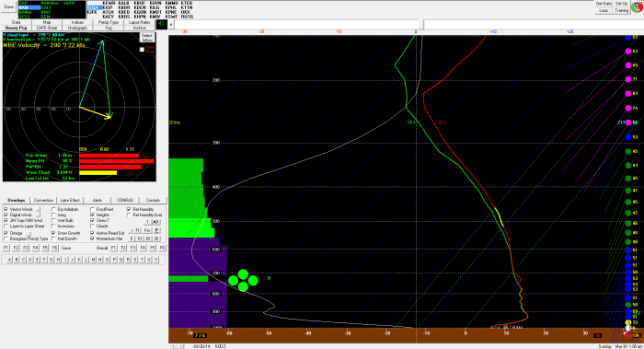Select the Heavy Pcp tab
This screenshot has height=349, width=644.
click(x=16, y=28)
